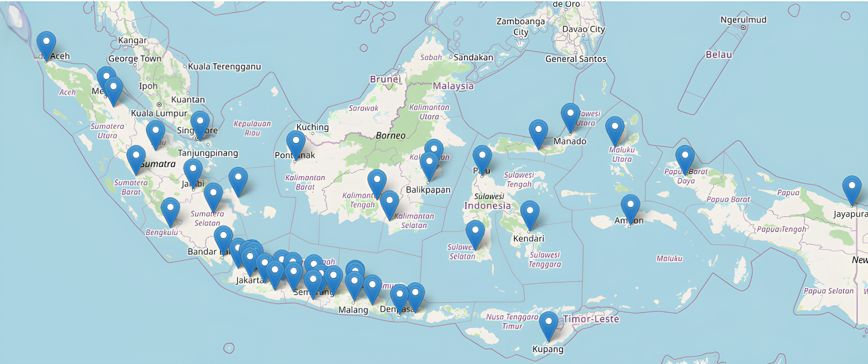
Task: Select the marker over Singapore
Action: (x=200, y=123)
